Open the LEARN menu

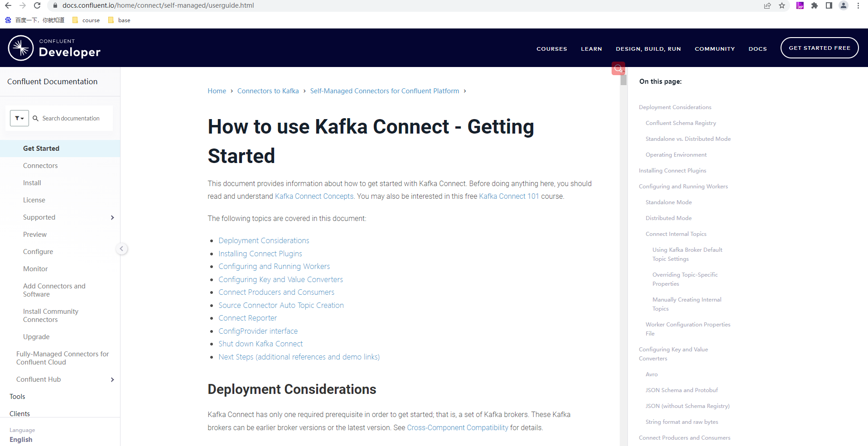pyautogui.click(x=592, y=48)
